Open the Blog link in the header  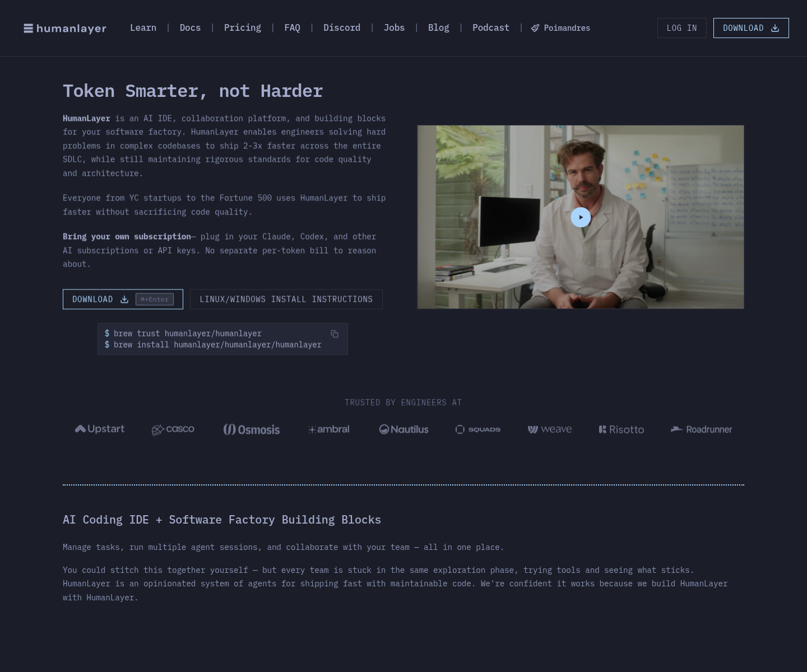(438, 27)
